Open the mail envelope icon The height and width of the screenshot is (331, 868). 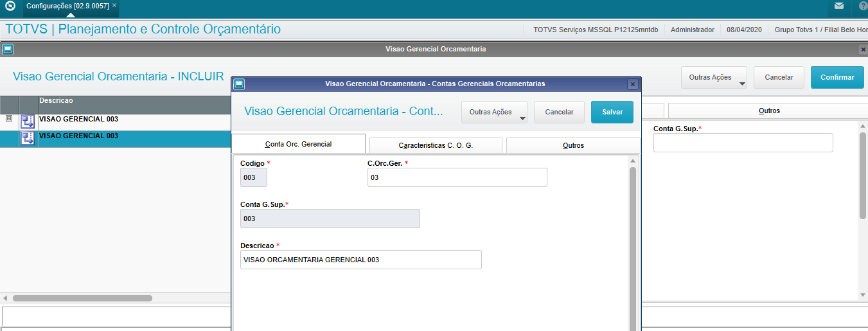(x=839, y=6)
